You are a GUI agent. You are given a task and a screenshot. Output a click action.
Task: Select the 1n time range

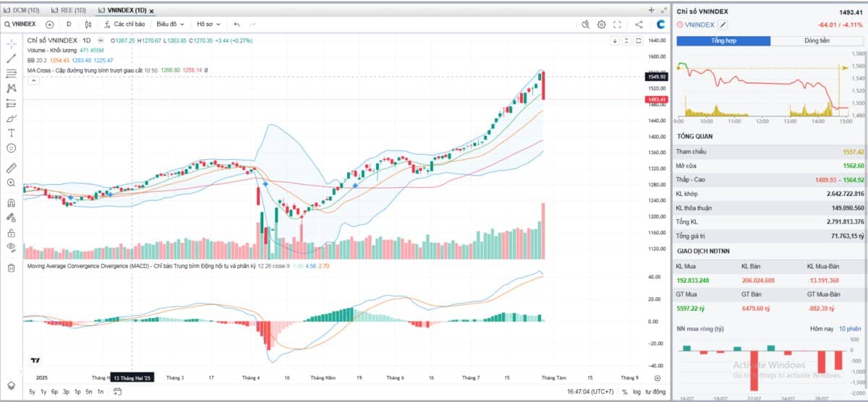pos(100,391)
